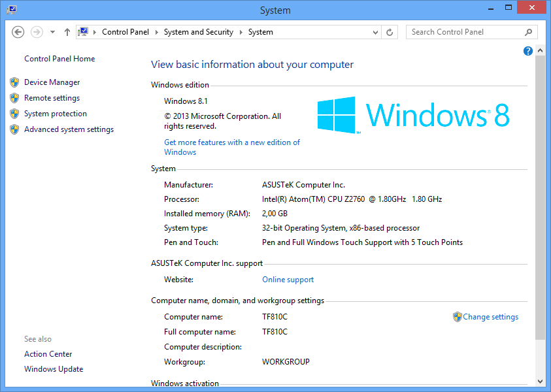The height and width of the screenshot is (392, 551).
Task: Select Control Panel breadcrumb
Action: pos(125,32)
